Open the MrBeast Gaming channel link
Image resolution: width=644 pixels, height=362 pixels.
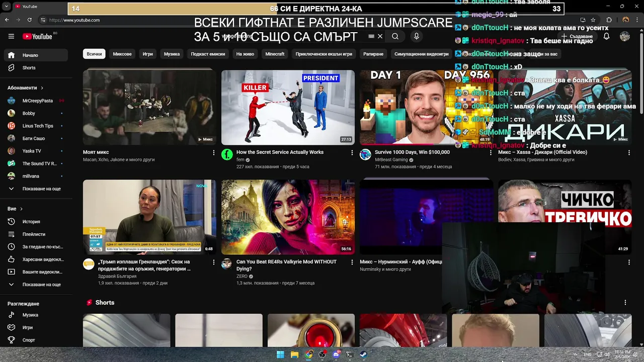click(x=391, y=160)
